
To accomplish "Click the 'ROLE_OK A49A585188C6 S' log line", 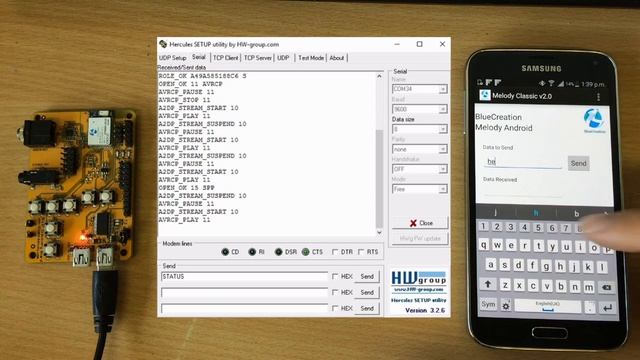I will click(202, 76).
